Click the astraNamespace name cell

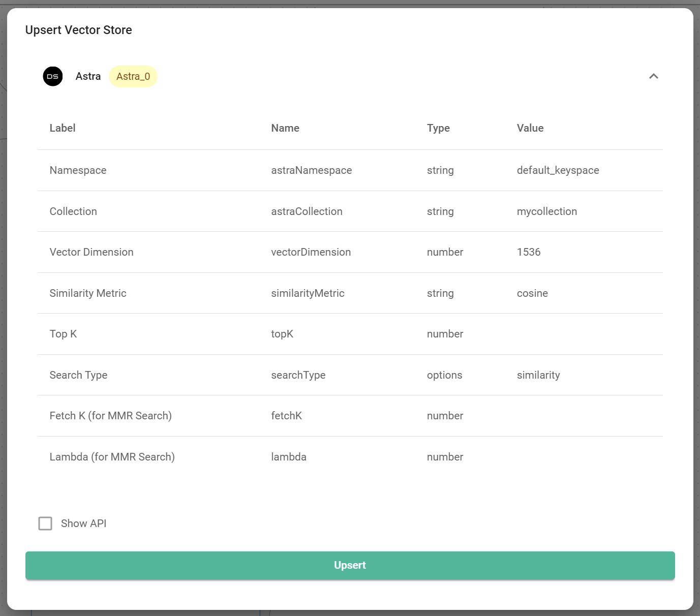tap(311, 170)
